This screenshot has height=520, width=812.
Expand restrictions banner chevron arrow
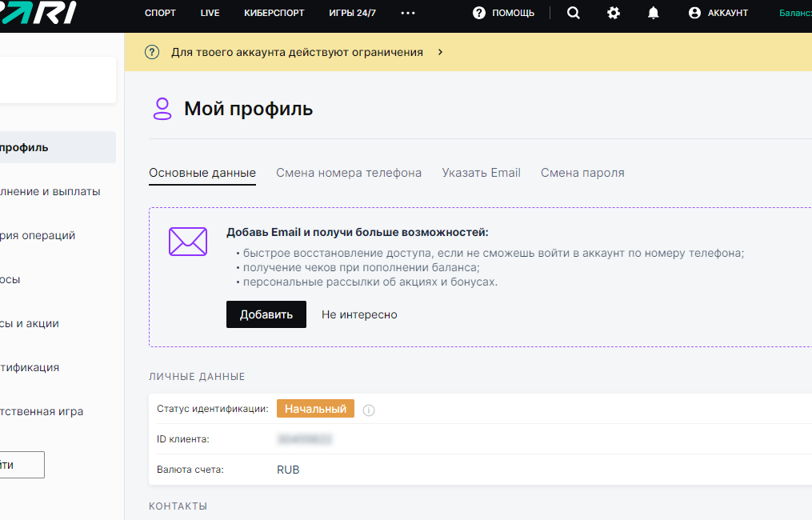coord(440,52)
